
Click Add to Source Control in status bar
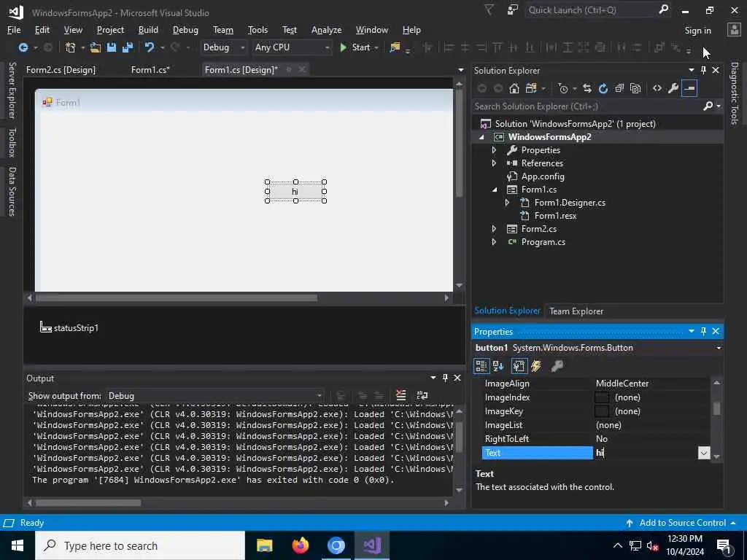(x=682, y=523)
